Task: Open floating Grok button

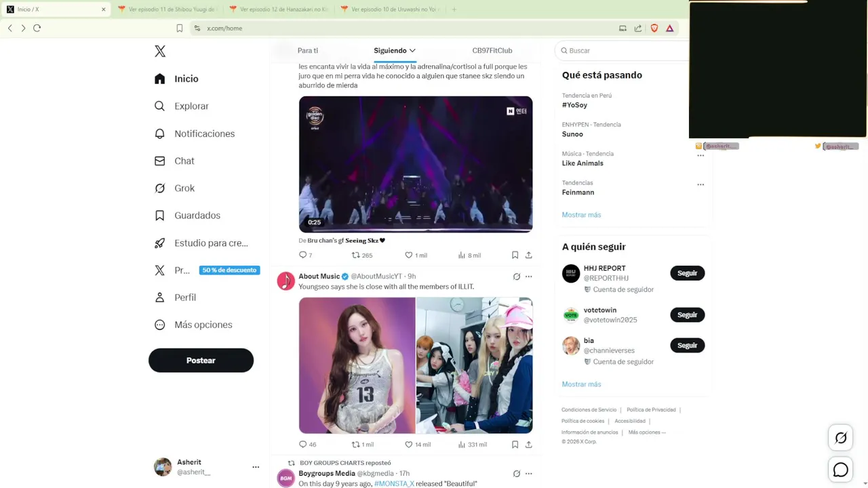Action: click(841, 438)
